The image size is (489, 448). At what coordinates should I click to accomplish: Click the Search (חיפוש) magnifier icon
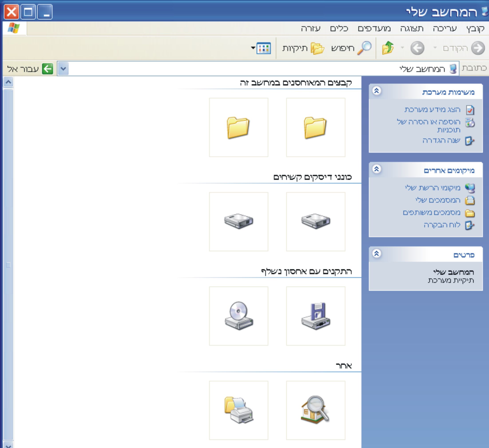point(364,48)
